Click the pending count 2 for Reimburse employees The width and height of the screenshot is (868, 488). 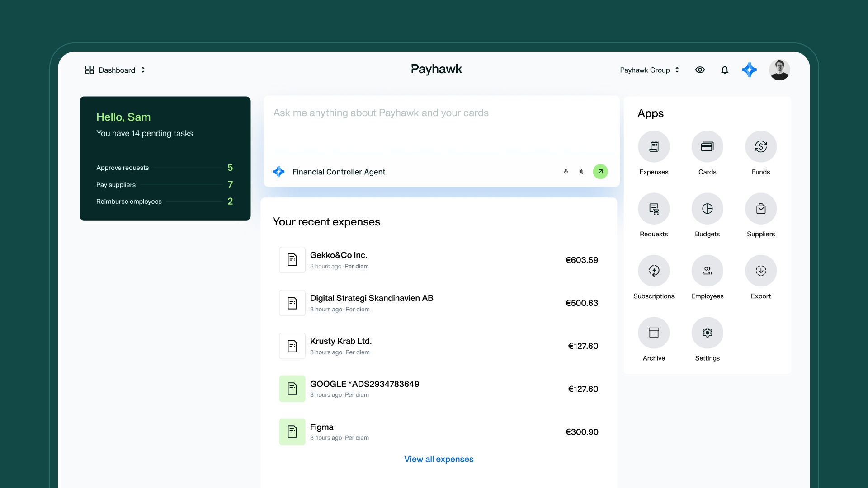pos(230,201)
